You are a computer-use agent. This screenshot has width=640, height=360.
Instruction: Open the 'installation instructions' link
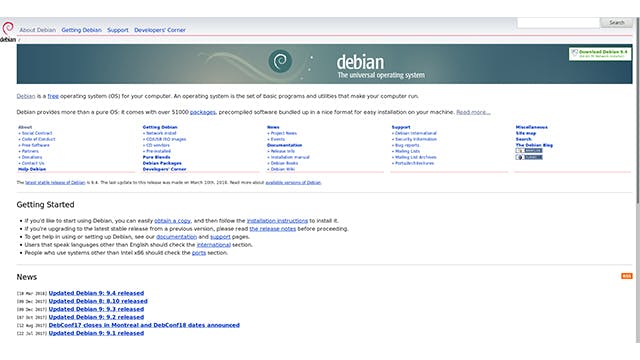tap(277, 221)
